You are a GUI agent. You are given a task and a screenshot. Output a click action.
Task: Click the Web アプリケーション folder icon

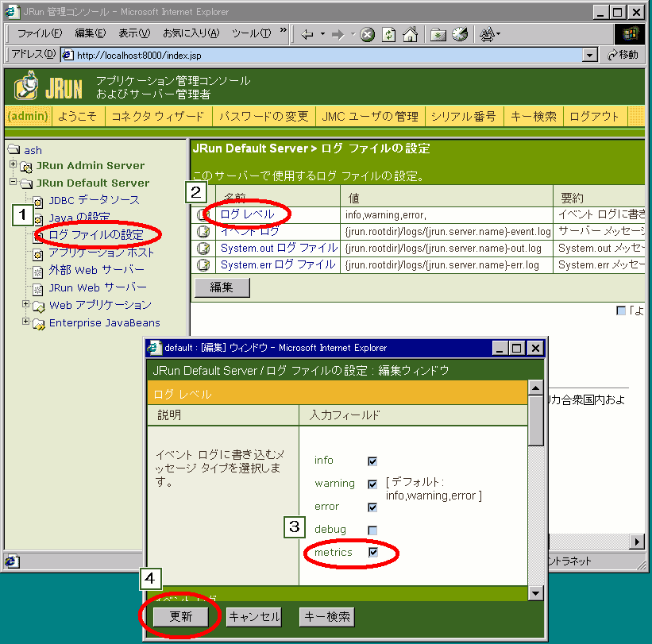[x=39, y=307]
